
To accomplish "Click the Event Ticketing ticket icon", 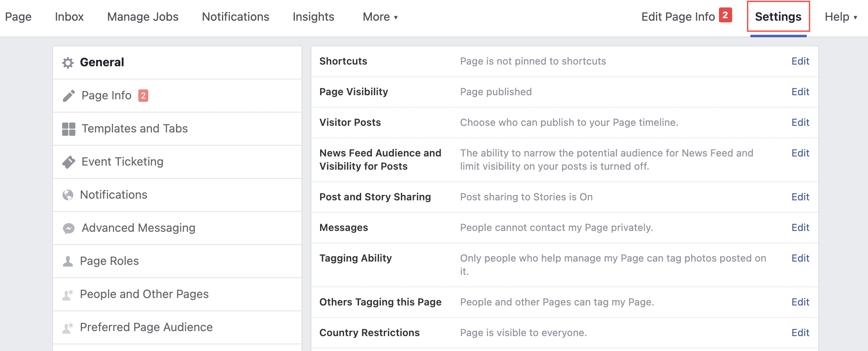I will pyautogui.click(x=69, y=162).
